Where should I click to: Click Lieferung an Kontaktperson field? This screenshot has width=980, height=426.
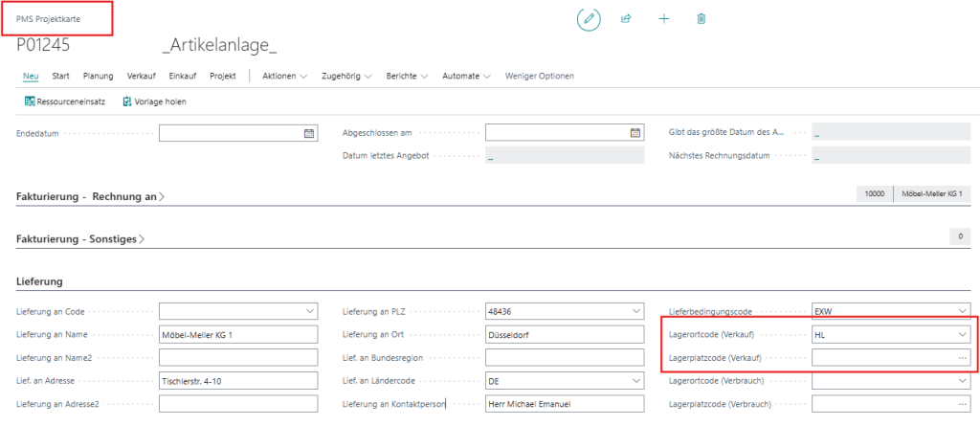click(565, 404)
